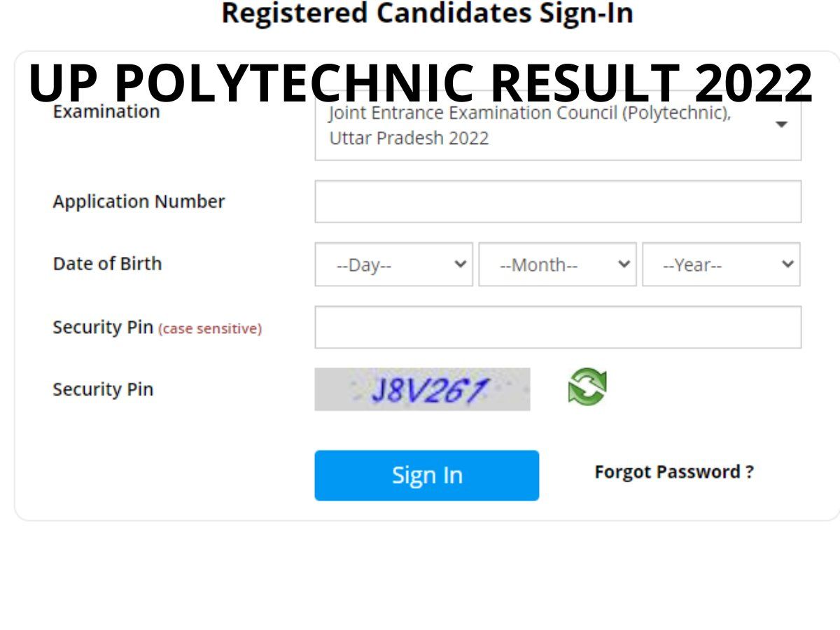
Task: Click the Examination dropdown arrow
Action: coord(783,125)
